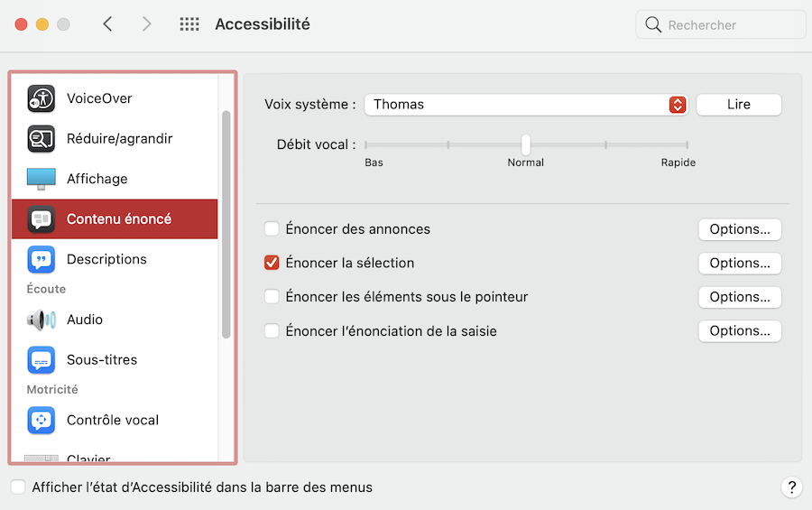Click the VoiceOver icon in sidebar
This screenshot has width=812, height=510.
(x=42, y=98)
